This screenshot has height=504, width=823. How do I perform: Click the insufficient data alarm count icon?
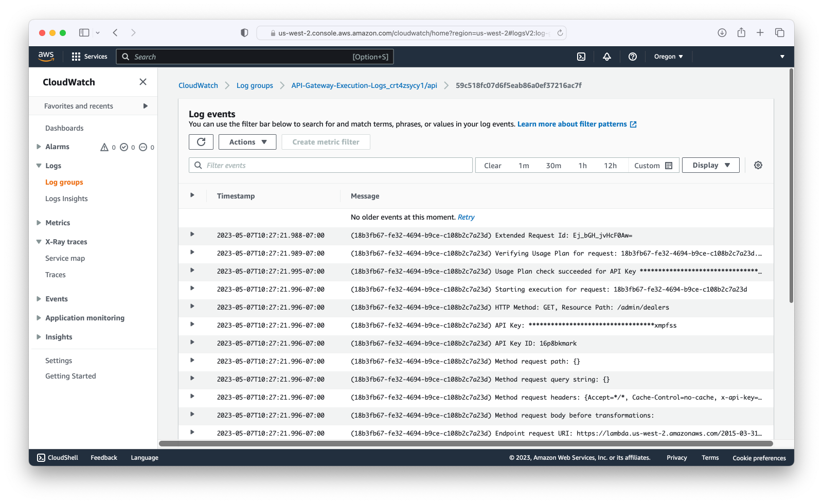[143, 147]
